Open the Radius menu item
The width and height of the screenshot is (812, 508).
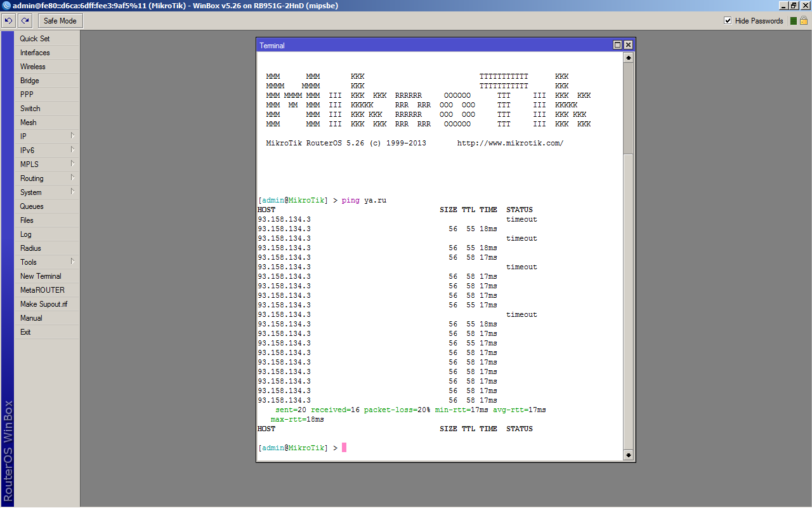(48, 248)
